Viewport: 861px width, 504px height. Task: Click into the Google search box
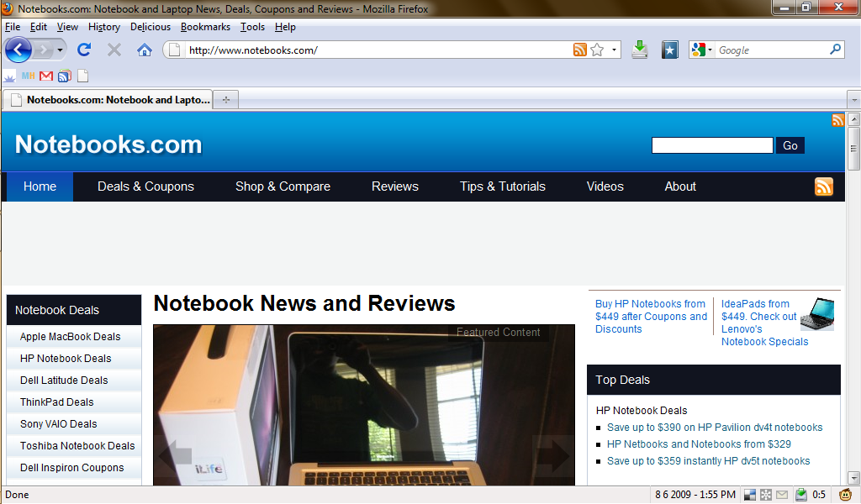(x=772, y=50)
